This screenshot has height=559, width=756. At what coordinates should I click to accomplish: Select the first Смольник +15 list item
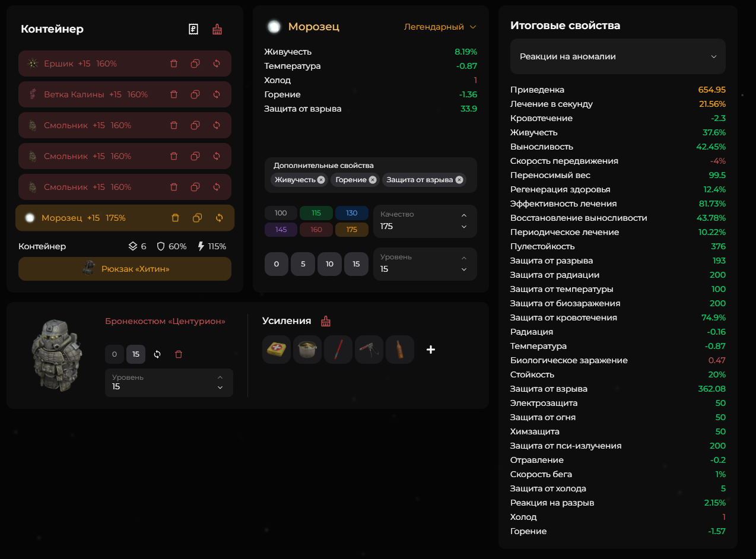tap(125, 125)
